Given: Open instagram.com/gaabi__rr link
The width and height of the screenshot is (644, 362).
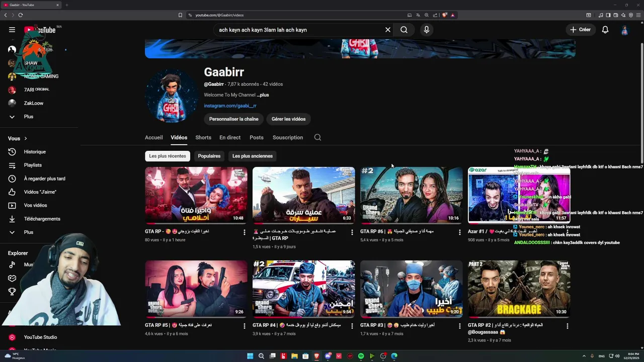Looking at the screenshot, I should (x=230, y=106).
